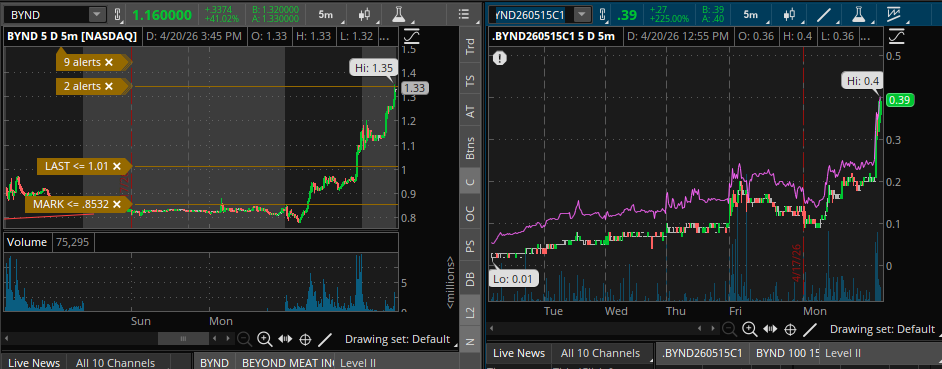Click the symbol link icon in left chart
The height and width of the screenshot is (369, 942).
point(117,14)
